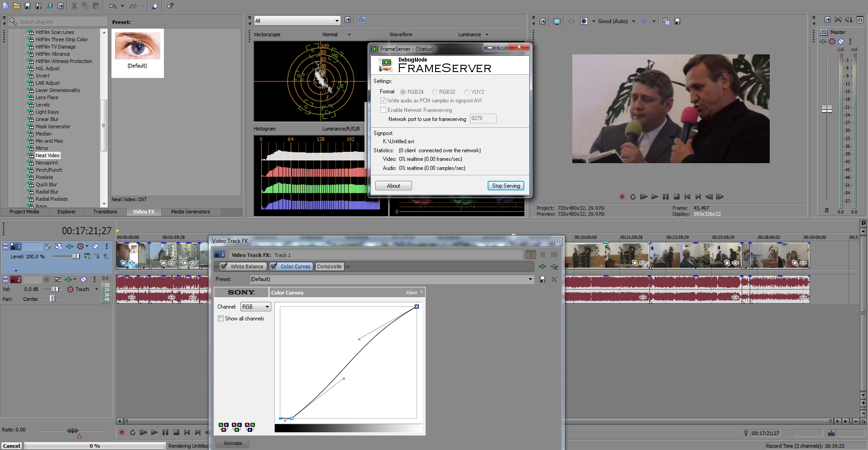This screenshot has height=450, width=868.
Task: Open the Master bus FX gear icon
Action: tap(832, 42)
